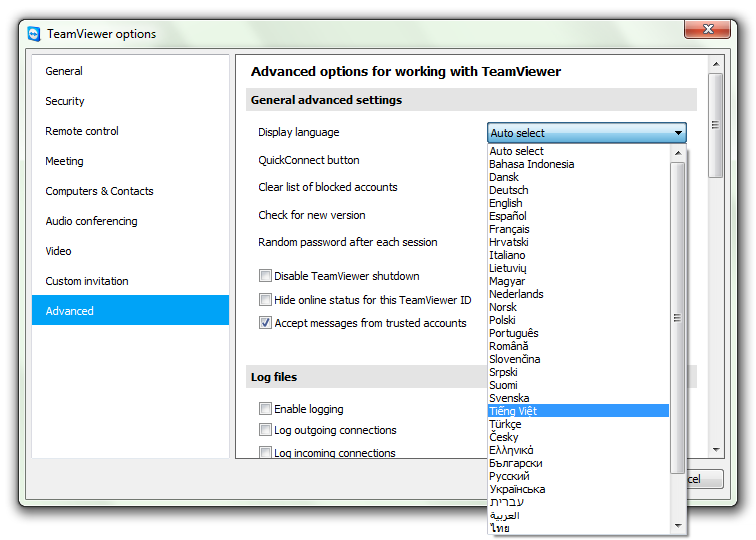The height and width of the screenshot is (540, 756).
Task: Pick Français language option
Action: click(x=579, y=229)
